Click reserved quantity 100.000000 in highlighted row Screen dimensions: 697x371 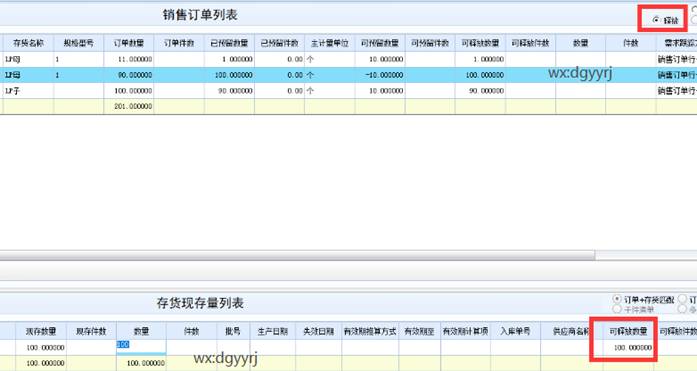point(229,75)
